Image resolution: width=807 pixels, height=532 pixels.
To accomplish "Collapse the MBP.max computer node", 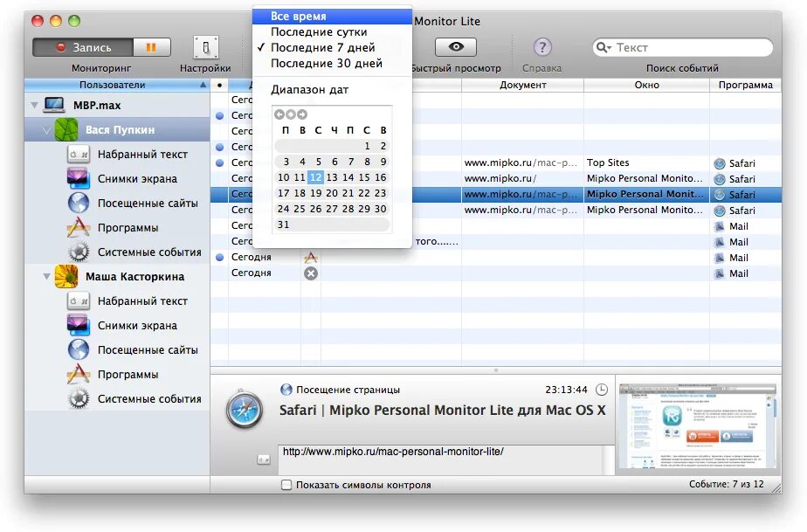I will pyautogui.click(x=34, y=106).
